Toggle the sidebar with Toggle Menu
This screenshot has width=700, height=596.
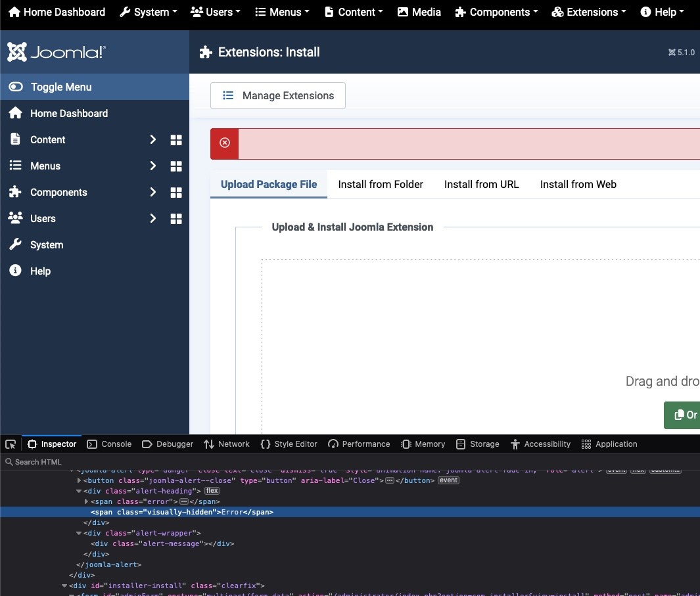(x=60, y=87)
